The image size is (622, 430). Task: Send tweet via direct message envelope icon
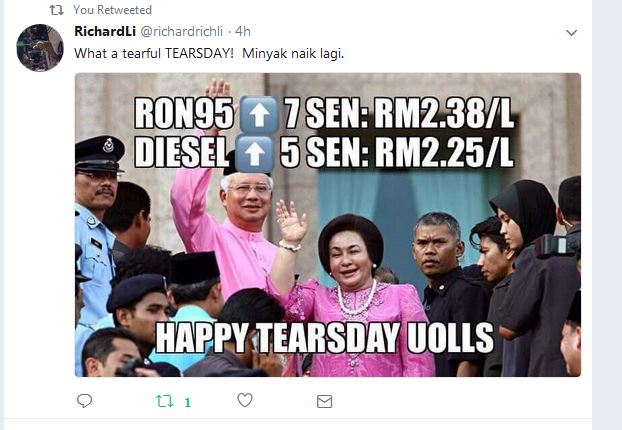tap(324, 401)
